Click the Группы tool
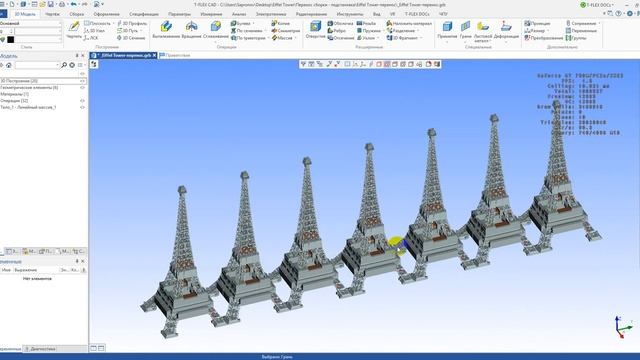This screenshot has height=360, width=640. pyautogui.click(x=576, y=38)
